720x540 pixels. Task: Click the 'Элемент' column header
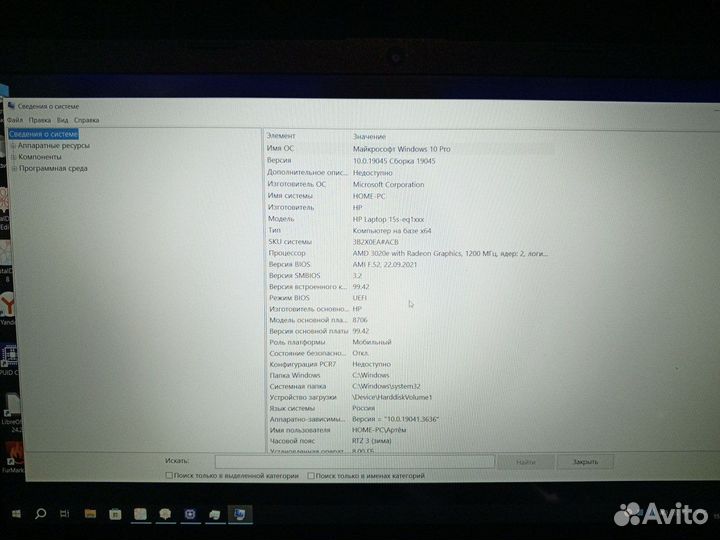point(281,136)
